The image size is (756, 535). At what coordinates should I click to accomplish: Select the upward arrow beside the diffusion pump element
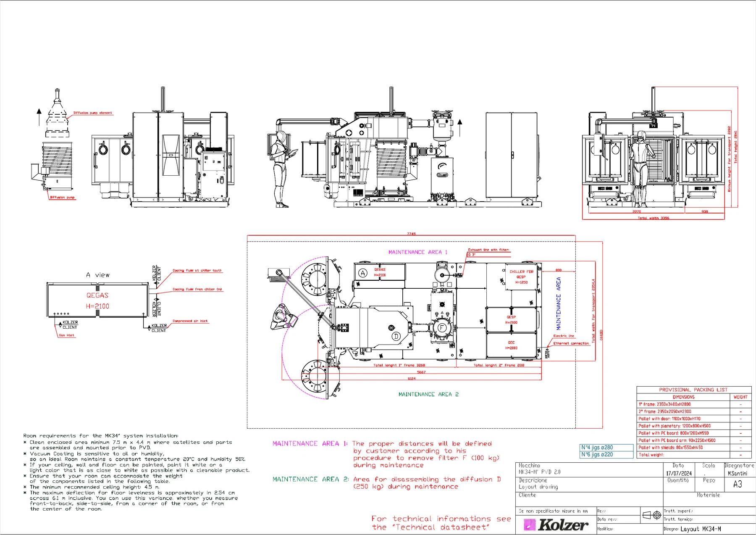pyautogui.click(x=39, y=117)
